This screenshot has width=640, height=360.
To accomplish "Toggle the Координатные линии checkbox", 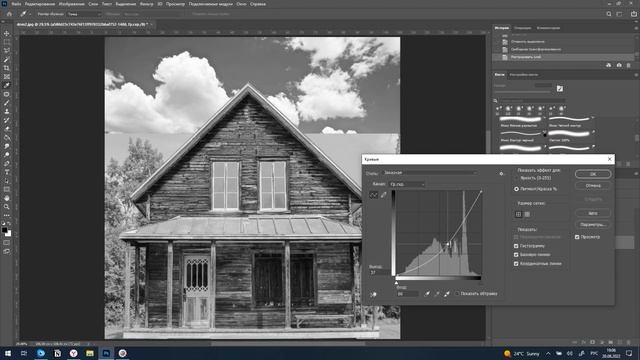I will (516, 264).
